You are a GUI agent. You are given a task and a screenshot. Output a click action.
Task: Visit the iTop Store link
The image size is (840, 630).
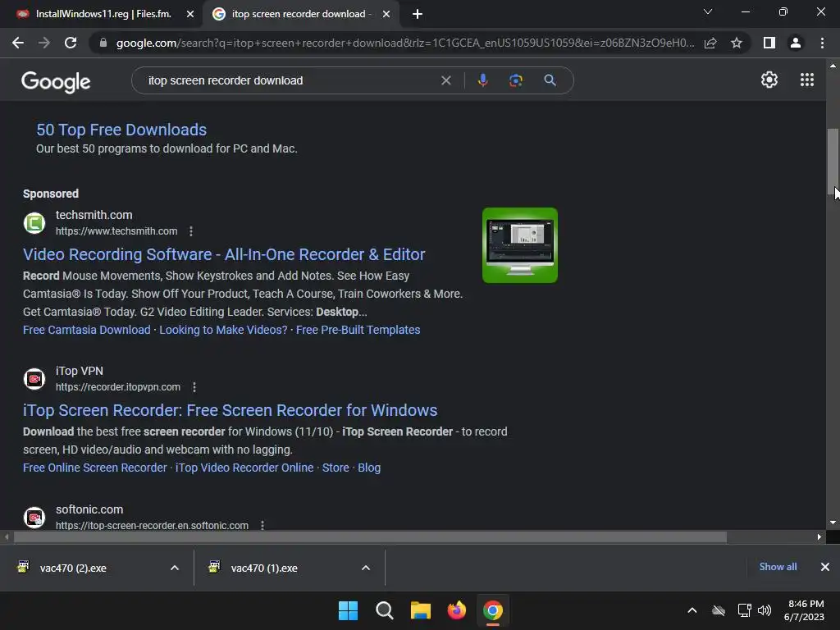336,468
